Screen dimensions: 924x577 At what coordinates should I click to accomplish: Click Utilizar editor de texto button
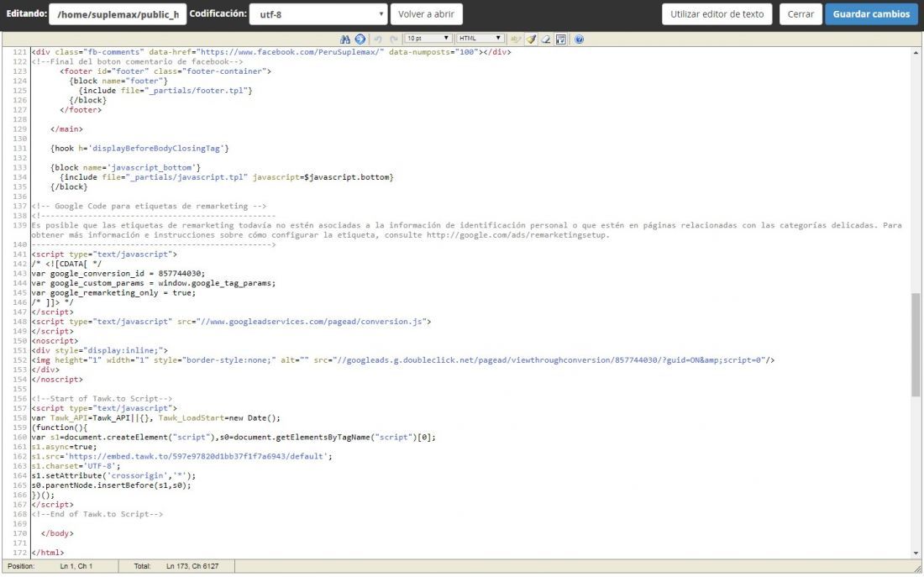point(717,14)
